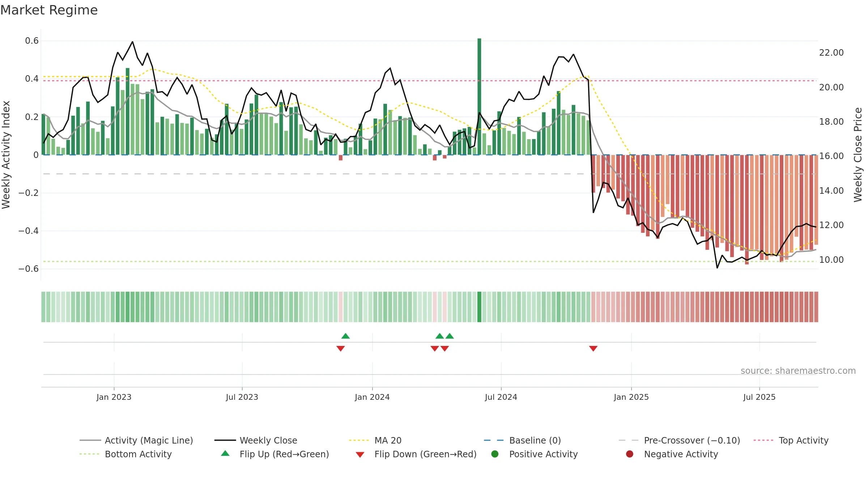
Task: Click the Flip Down (Green→Red) legend label
Action: tap(425, 454)
